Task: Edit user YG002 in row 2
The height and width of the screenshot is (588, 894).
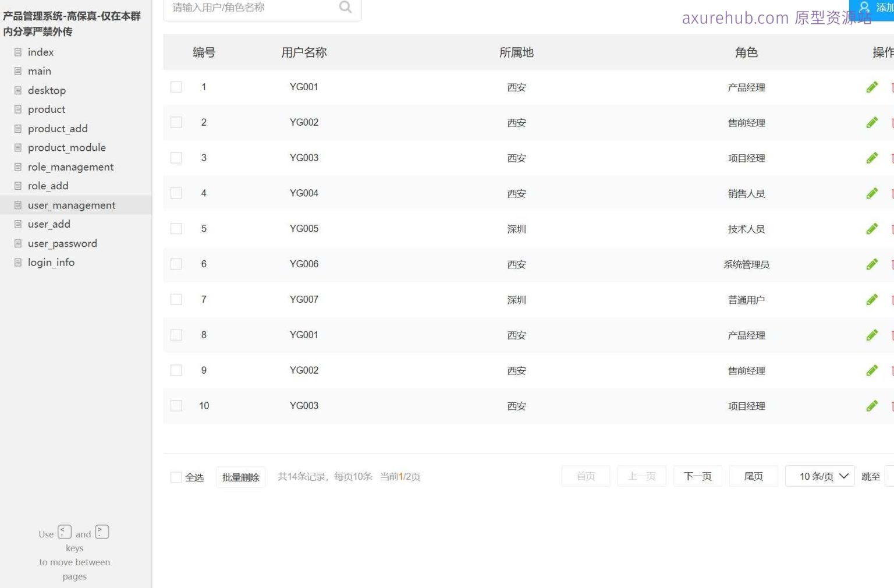Action: click(x=871, y=123)
